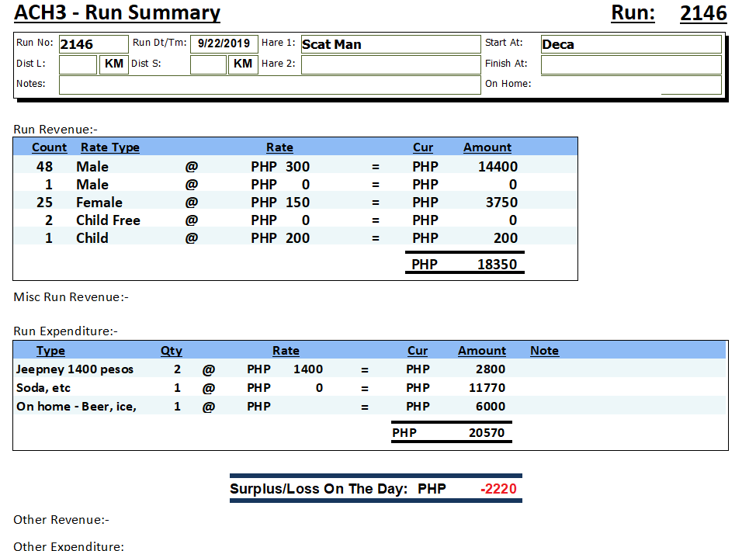
Task: Click the red Surplus/Loss value -2220
Action: (x=498, y=489)
